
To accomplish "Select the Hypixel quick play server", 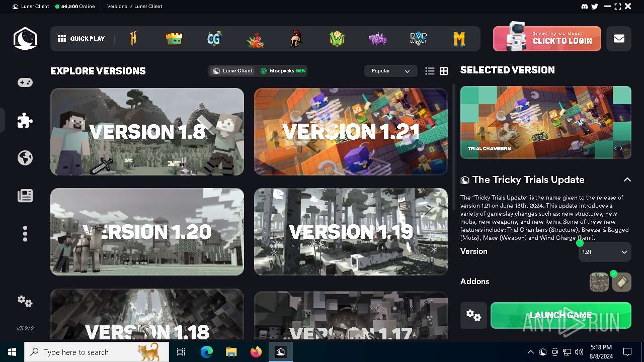I will (x=133, y=39).
